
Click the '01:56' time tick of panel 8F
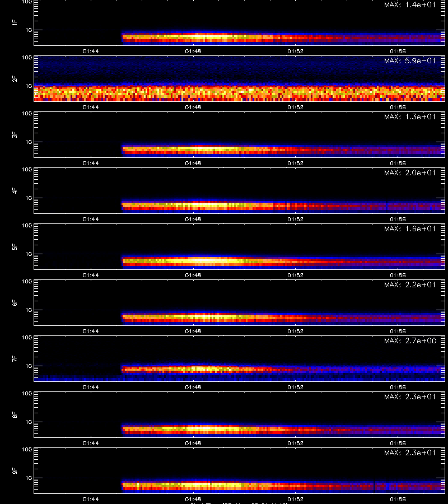click(x=398, y=443)
